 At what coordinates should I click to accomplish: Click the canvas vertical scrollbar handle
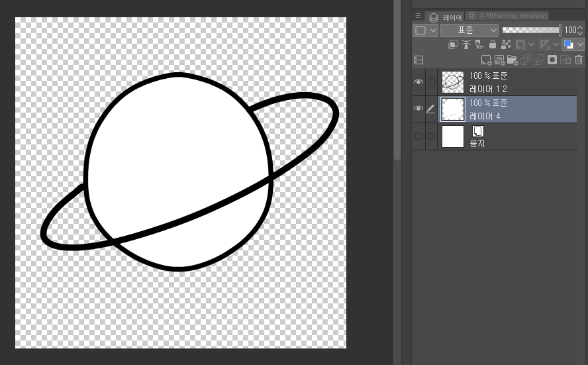tap(397, 80)
